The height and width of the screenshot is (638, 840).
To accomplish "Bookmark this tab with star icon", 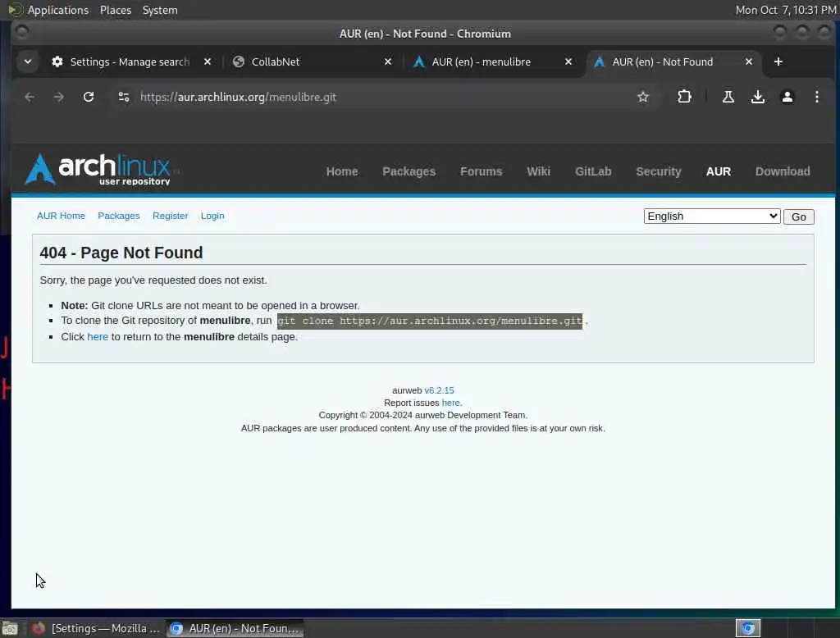I will tap(643, 97).
